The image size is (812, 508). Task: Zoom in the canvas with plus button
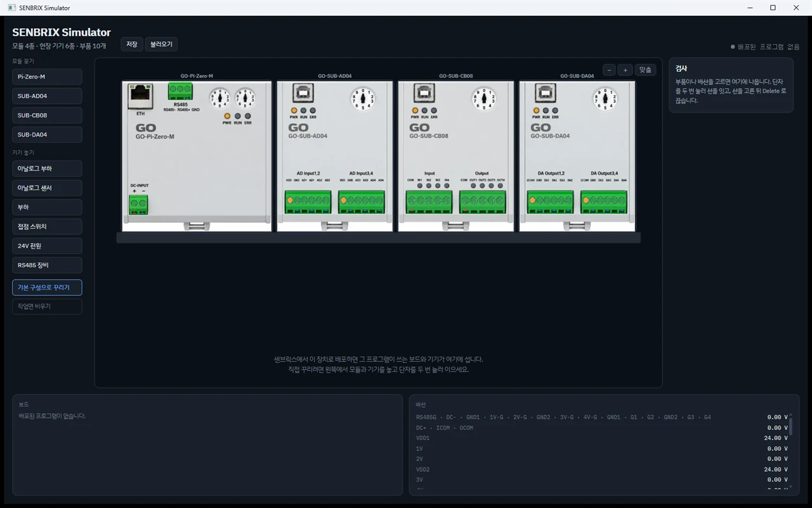625,70
